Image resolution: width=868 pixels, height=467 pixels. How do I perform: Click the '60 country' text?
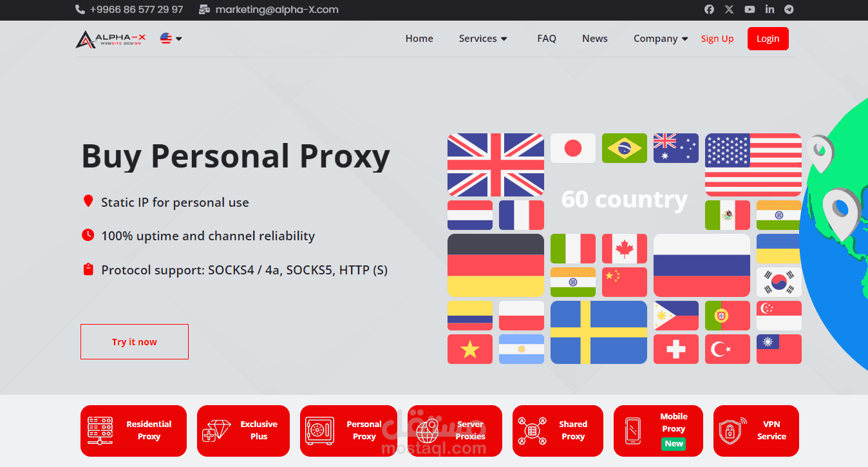[625, 200]
